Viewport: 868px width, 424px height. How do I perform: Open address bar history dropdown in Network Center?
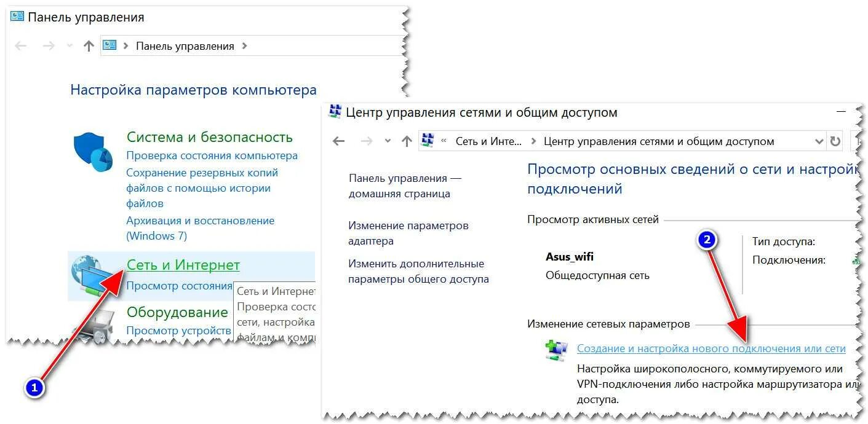coord(819,141)
